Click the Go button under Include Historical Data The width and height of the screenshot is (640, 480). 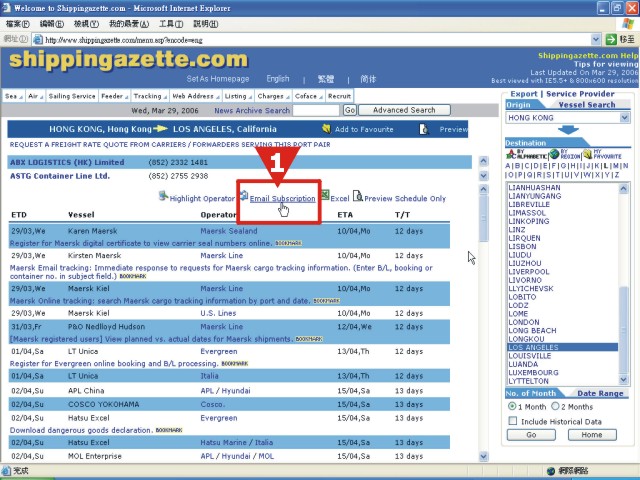531,435
